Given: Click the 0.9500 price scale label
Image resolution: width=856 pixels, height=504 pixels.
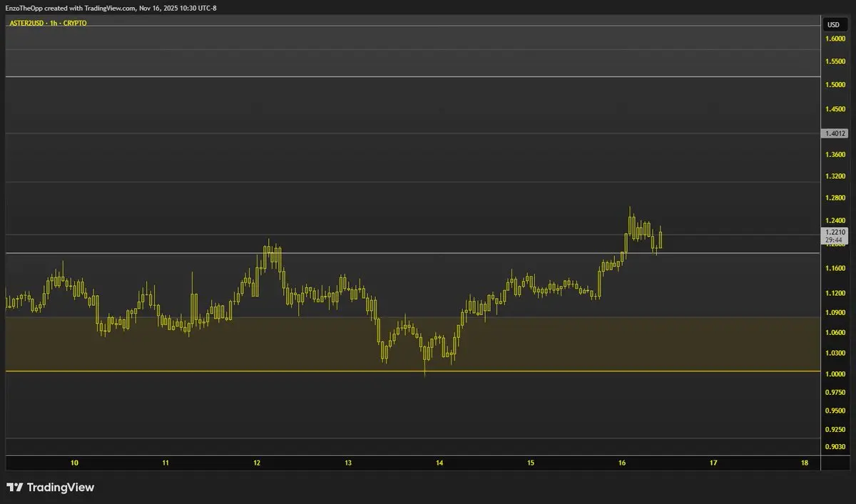Looking at the screenshot, I should click(x=835, y=411).
